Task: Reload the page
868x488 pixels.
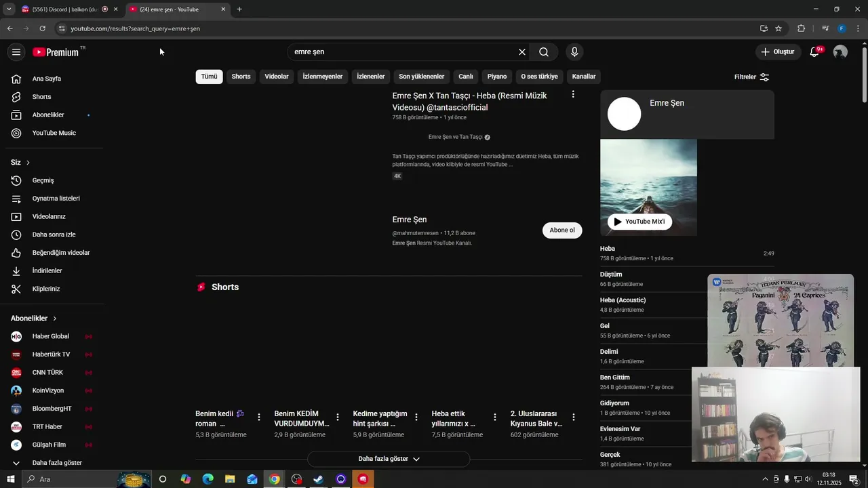Action: click(x=42, y=28)
